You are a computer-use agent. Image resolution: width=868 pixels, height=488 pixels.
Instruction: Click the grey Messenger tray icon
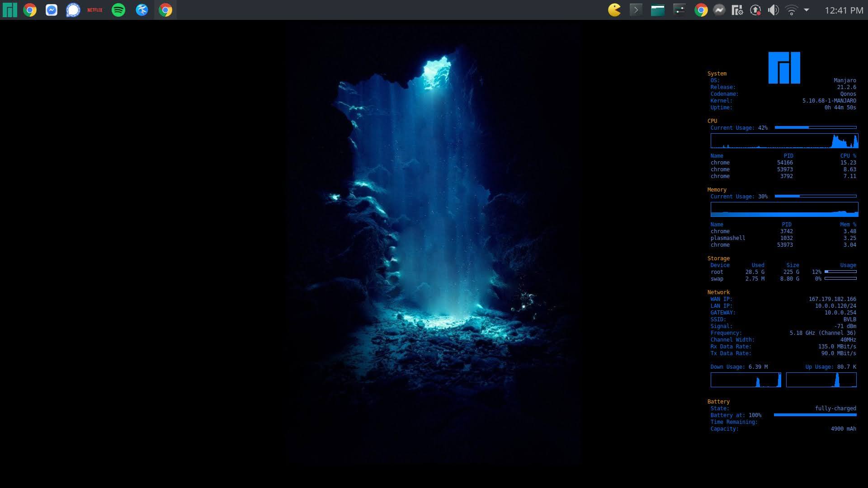click(x=719, y=10)
